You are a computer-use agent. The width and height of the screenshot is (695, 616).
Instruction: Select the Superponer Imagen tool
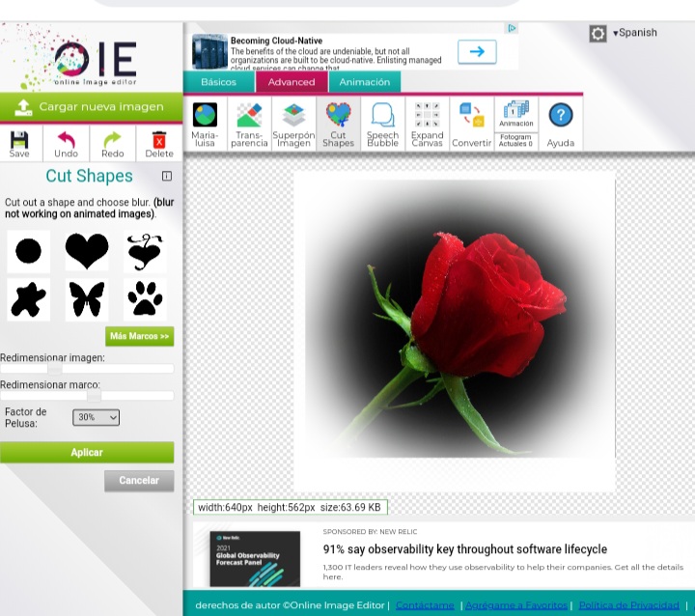[x=293, y=123]
